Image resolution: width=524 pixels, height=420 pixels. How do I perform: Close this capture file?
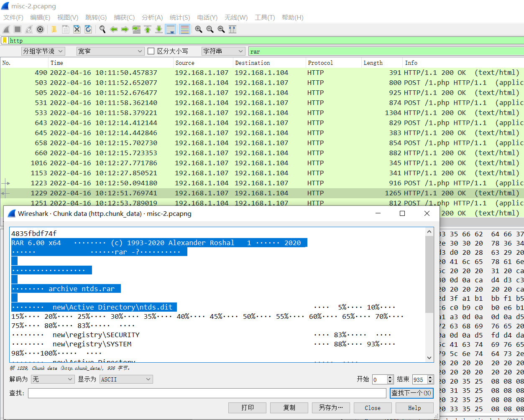coord(77,29)
